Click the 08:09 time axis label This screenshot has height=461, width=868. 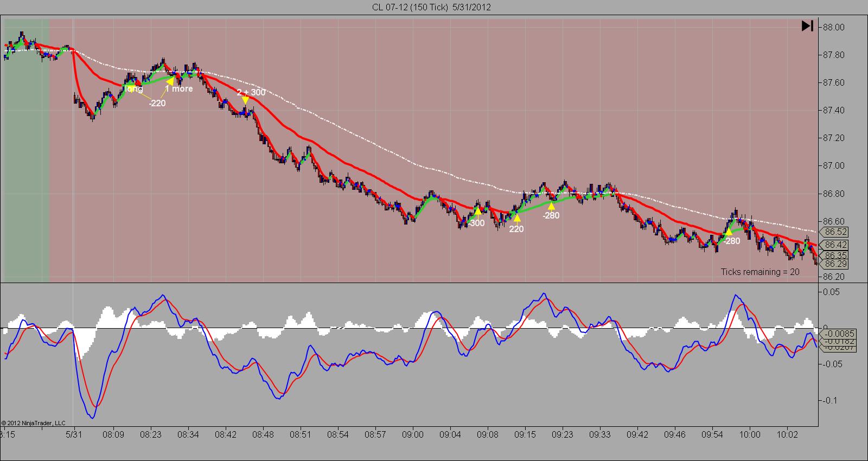113,434
